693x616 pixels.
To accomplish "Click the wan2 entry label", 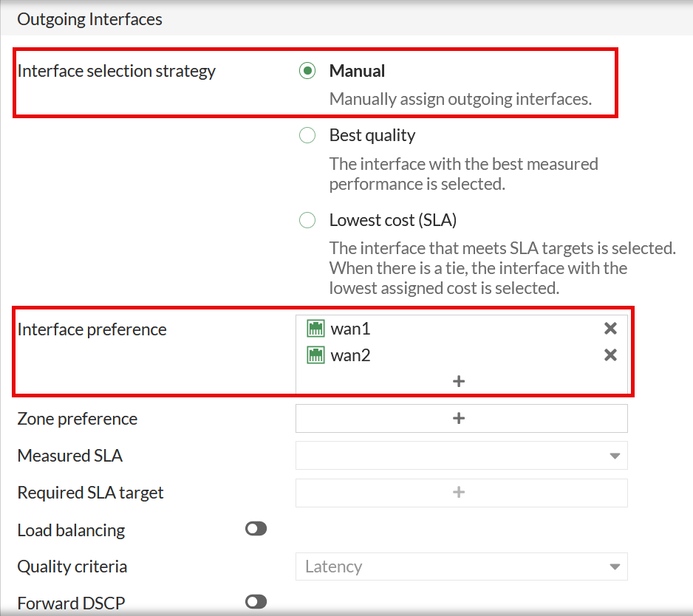I will pos(350,355).
